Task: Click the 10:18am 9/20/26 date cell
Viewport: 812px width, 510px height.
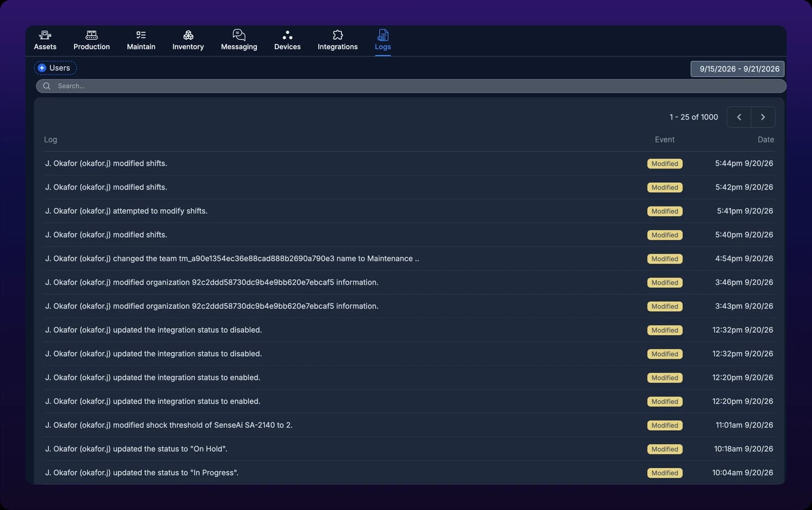Action: click(743, 449)
